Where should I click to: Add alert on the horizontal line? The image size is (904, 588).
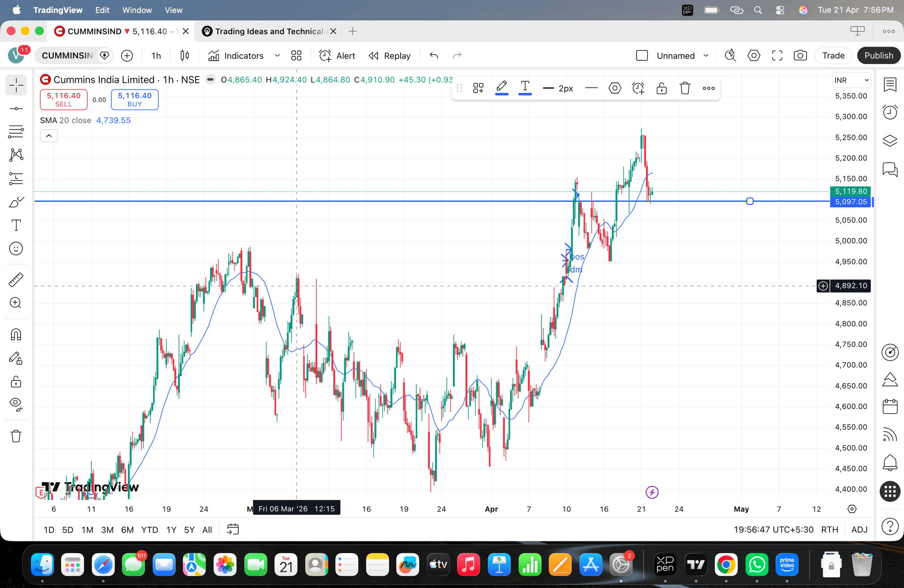[x=638, y=88]
